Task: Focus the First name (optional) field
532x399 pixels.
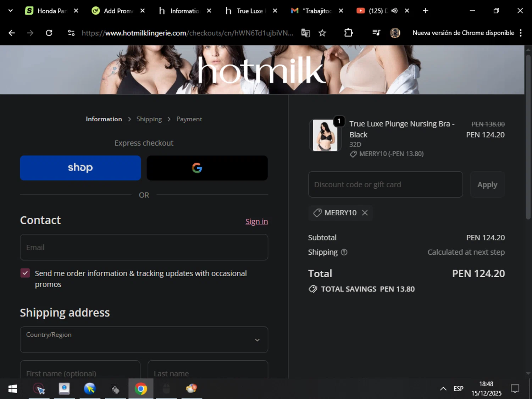Action: pos(80,370)
